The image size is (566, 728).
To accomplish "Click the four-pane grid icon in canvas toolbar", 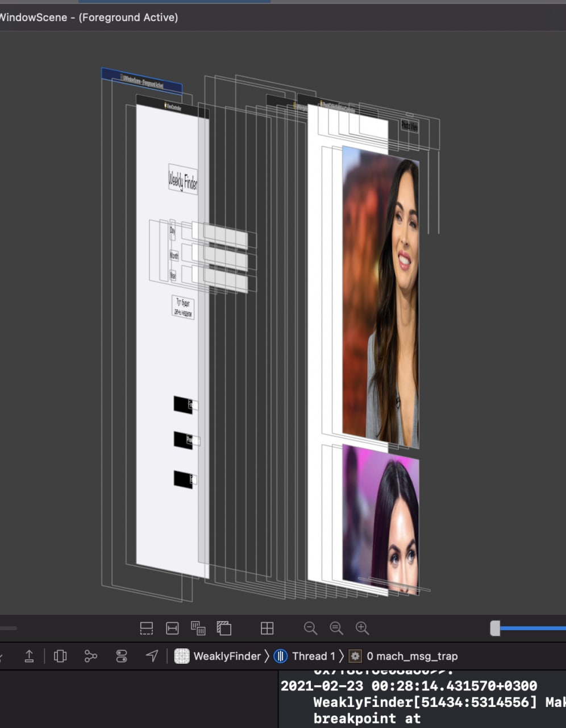I will tap(267, 628).
